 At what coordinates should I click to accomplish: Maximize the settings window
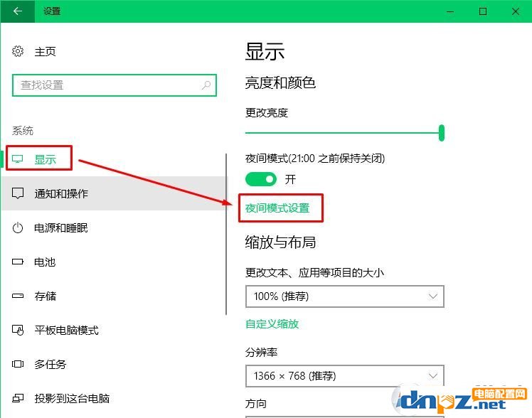click(x=483, y=11)
